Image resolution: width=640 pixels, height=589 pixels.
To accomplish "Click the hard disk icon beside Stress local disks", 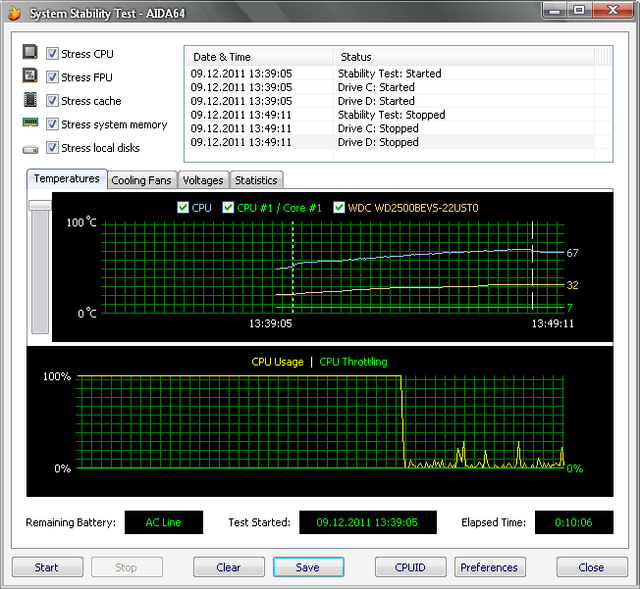I will (x=30, y=149).
